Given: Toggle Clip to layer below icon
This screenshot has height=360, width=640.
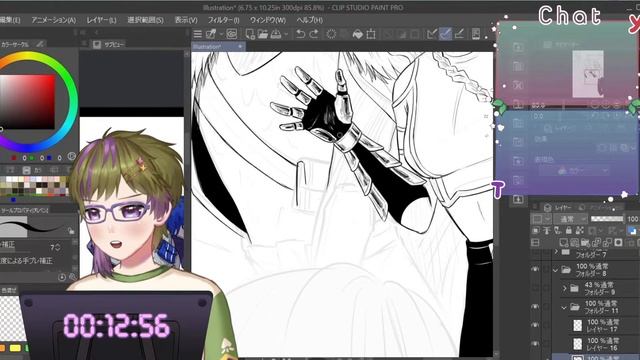Looking at the screenshot, I should coord(536,231).
